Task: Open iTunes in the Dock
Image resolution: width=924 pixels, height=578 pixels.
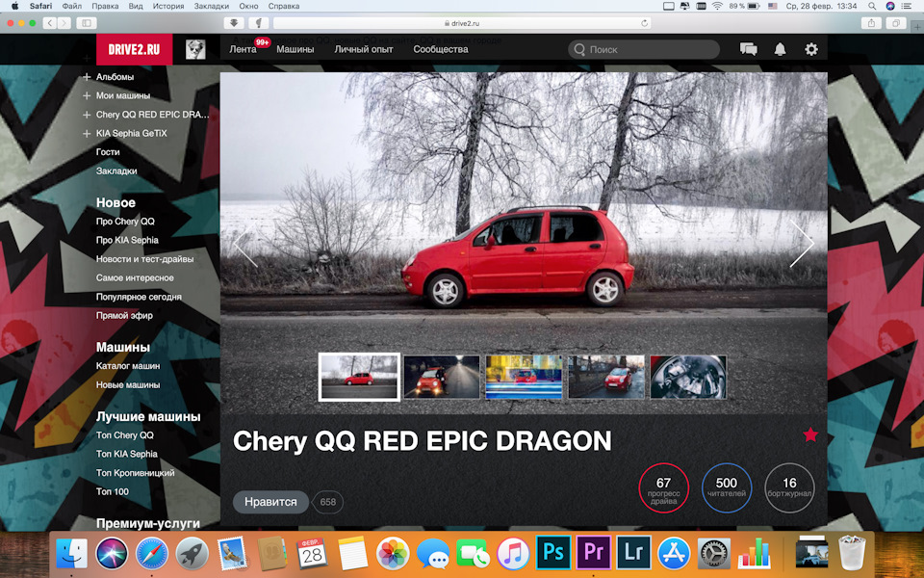Action: click(x=513, y=553)
